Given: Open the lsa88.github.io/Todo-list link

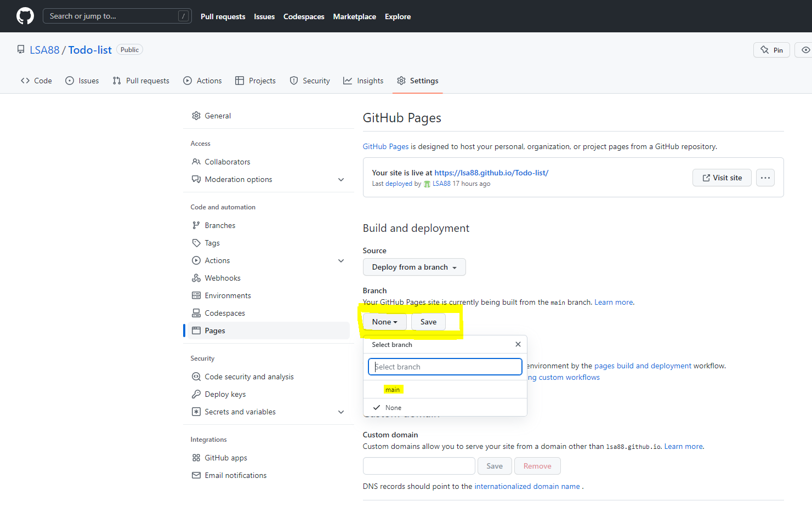Looking at the screenshot, I should pos(491,173).
